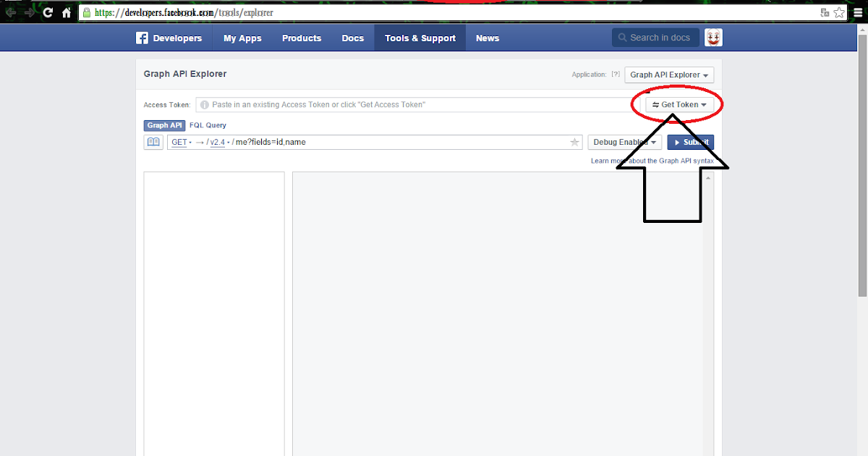
Task: Focus the Search in docs box
Action: point(655,38)
